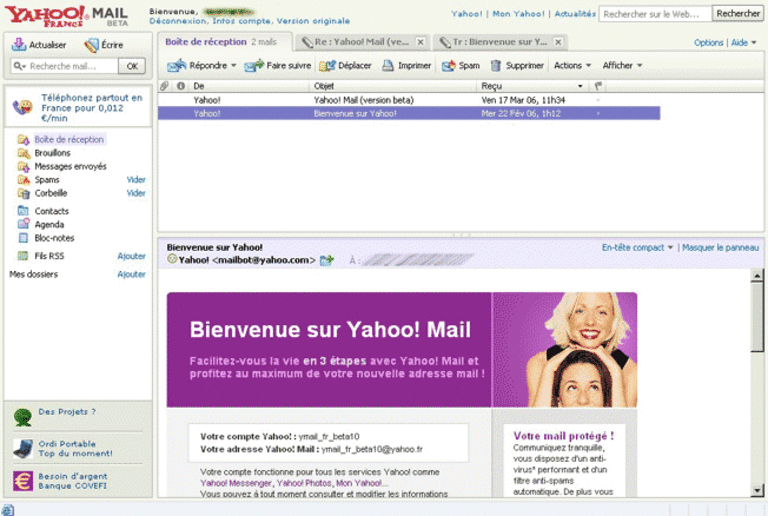Open the Bloc-notes notepad icon
The height and width of the screenshot is (516, 768).
[x=23, y=238]
